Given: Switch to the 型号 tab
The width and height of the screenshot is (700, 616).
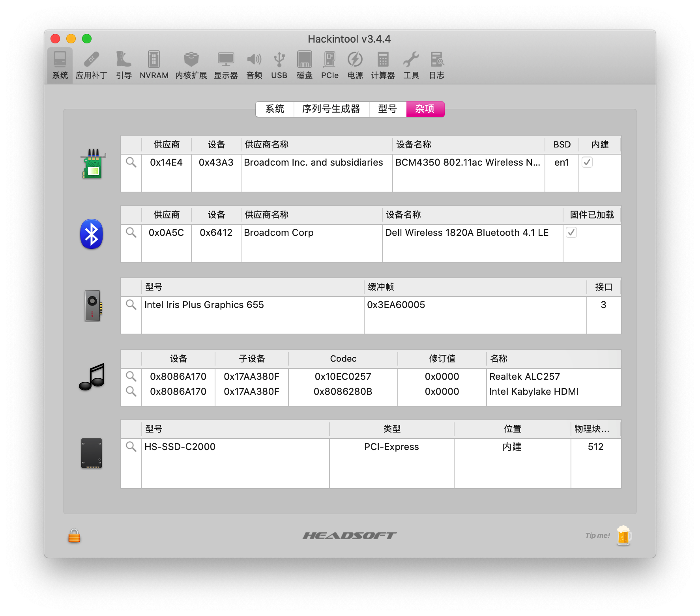Looking at the screenshot, I should 387,109.
